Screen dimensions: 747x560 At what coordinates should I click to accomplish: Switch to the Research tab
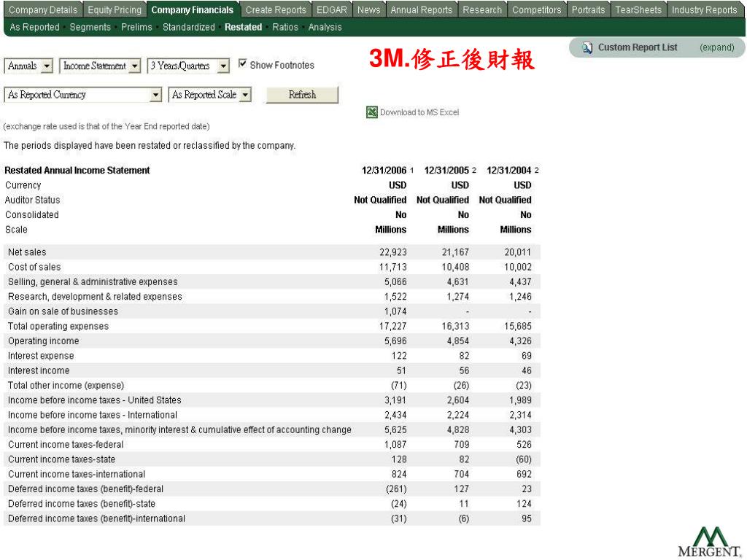pyautogui.click(x=482, y=9)
